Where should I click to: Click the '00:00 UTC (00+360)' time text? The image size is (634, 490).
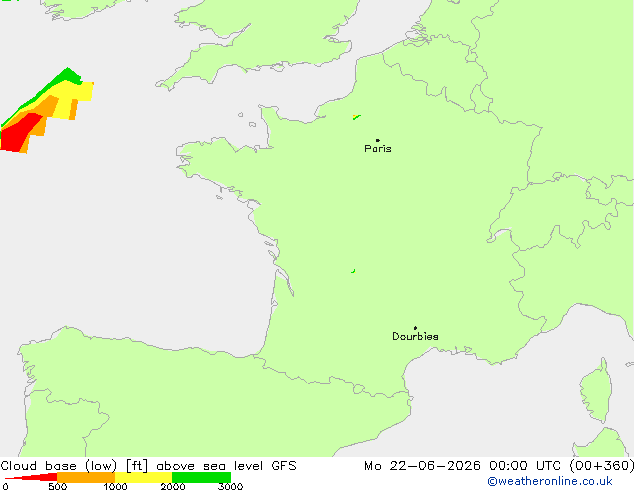[x=561, y=466]
